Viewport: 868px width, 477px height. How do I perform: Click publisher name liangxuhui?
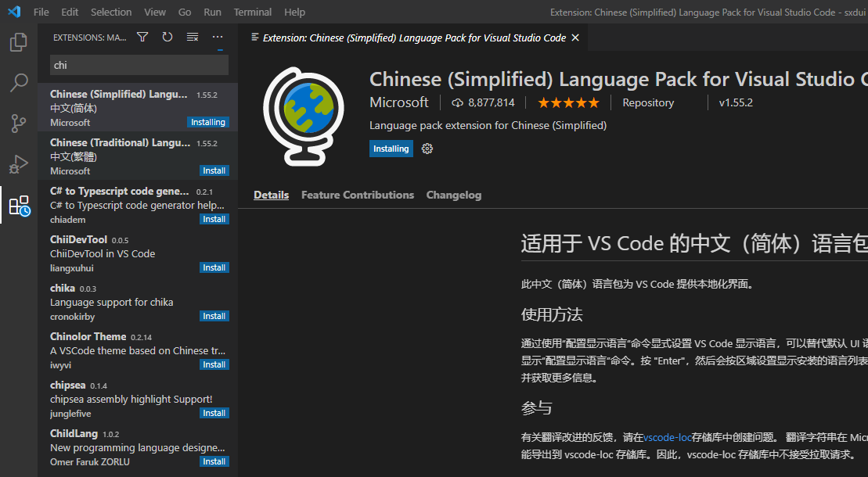click(71, 268)
